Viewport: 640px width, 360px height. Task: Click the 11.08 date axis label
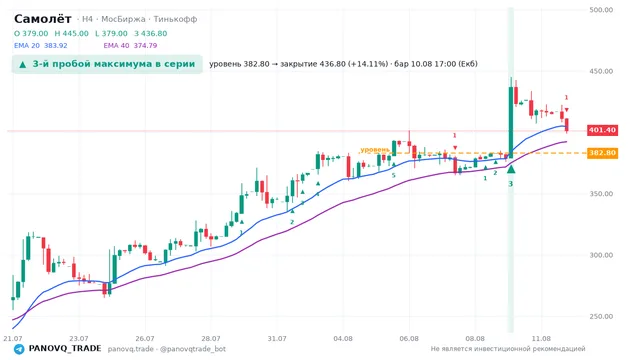click(x=541, y=338)
